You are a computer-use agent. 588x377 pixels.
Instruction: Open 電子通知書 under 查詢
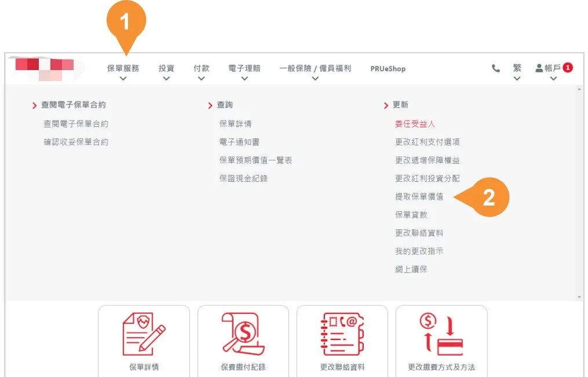[239, 142]
